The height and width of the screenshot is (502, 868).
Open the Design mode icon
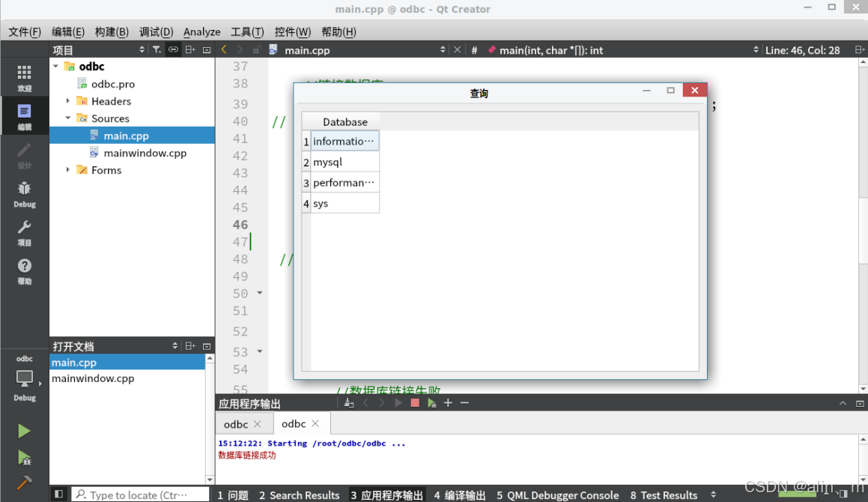25,155
